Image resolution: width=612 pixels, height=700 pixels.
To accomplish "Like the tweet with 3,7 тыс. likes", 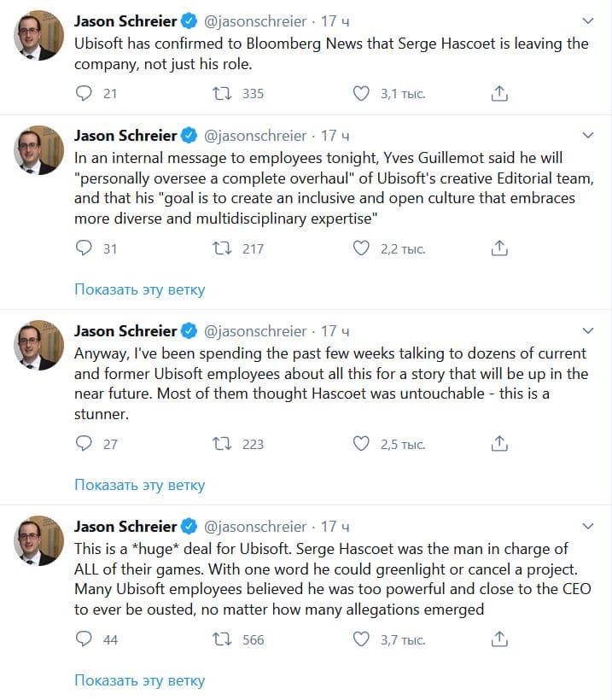I will [361, 639].
